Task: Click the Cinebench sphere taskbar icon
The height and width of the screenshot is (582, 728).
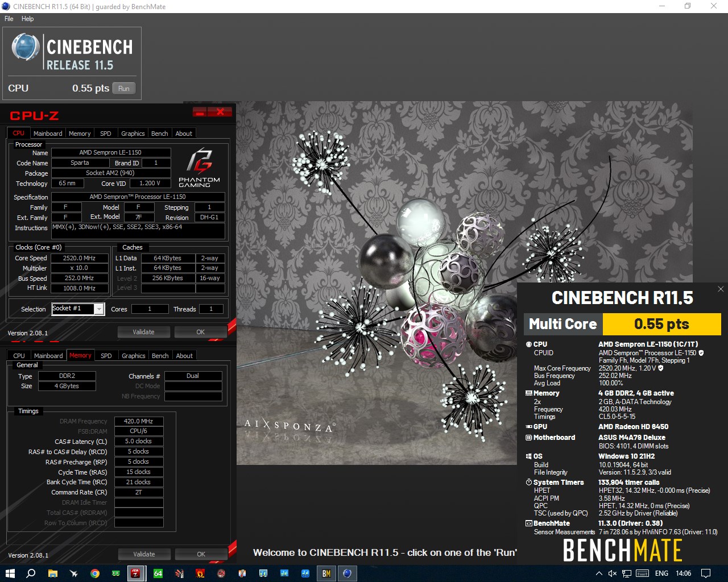Action: (348, 573)
